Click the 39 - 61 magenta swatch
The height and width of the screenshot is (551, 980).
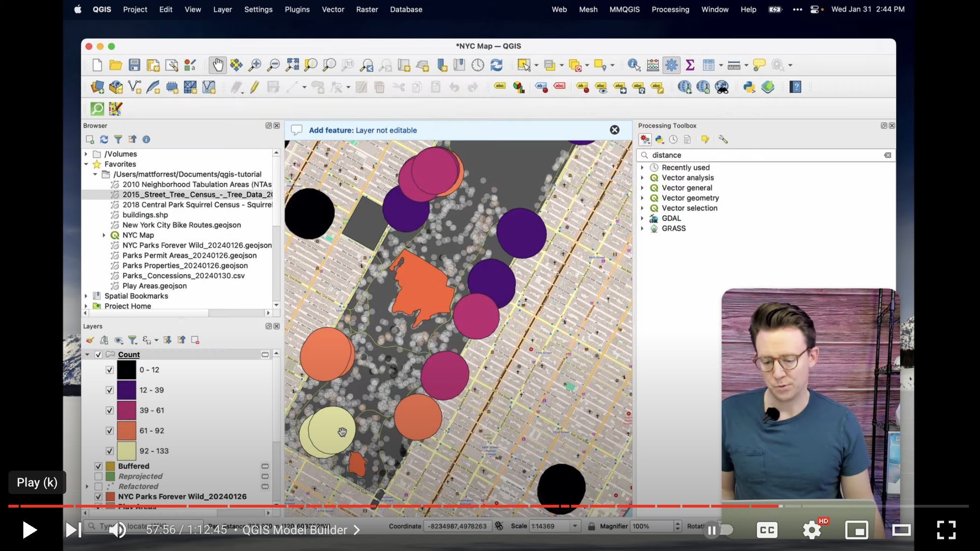[126, 410]
